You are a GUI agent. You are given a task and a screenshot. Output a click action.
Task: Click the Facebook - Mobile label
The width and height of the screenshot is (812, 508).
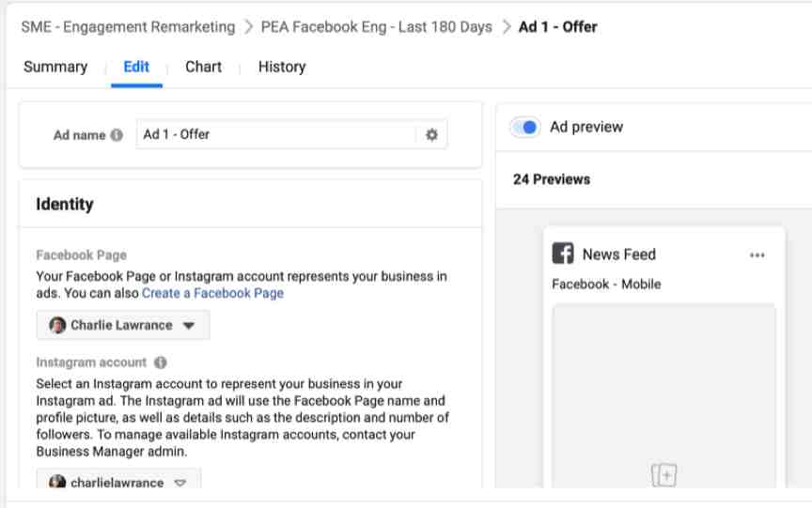coord(606,284)
